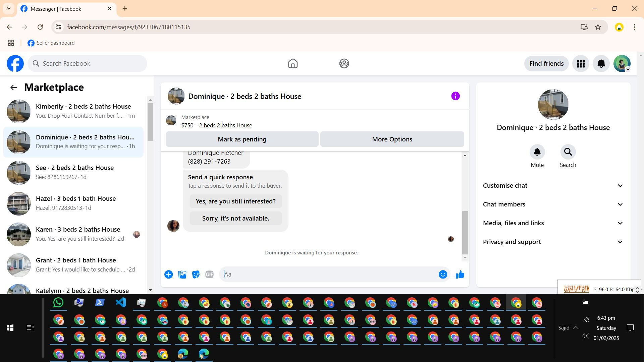
Task: Send "Sorry, it's not available." quick reply
Action: pyautogui.click(x=235, y=219)
